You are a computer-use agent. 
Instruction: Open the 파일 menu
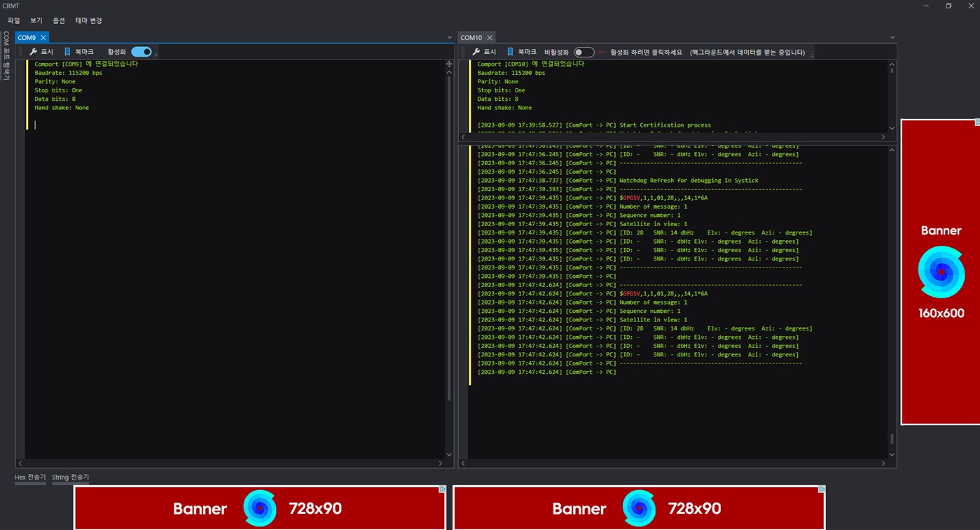[x=13, y=20]
